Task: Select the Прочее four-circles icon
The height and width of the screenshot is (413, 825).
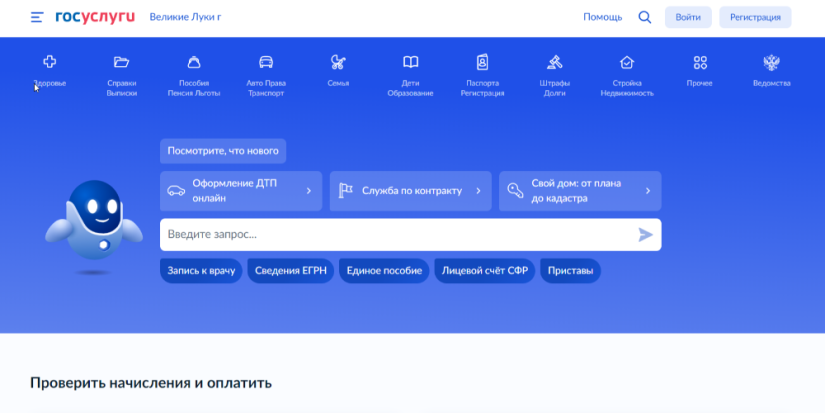Action: [x=700, y=63]
